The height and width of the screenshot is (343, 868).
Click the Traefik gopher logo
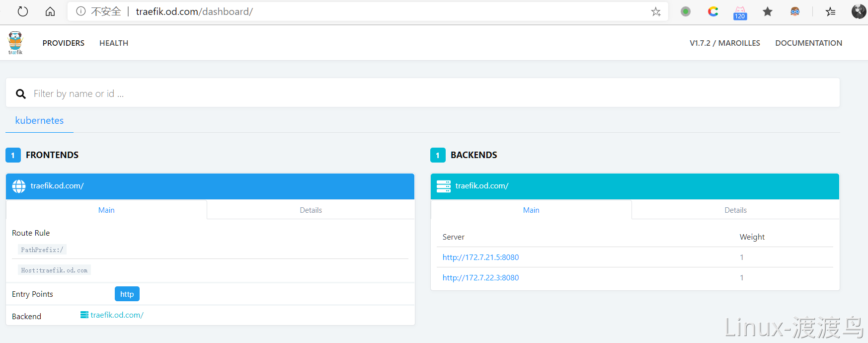15,43
